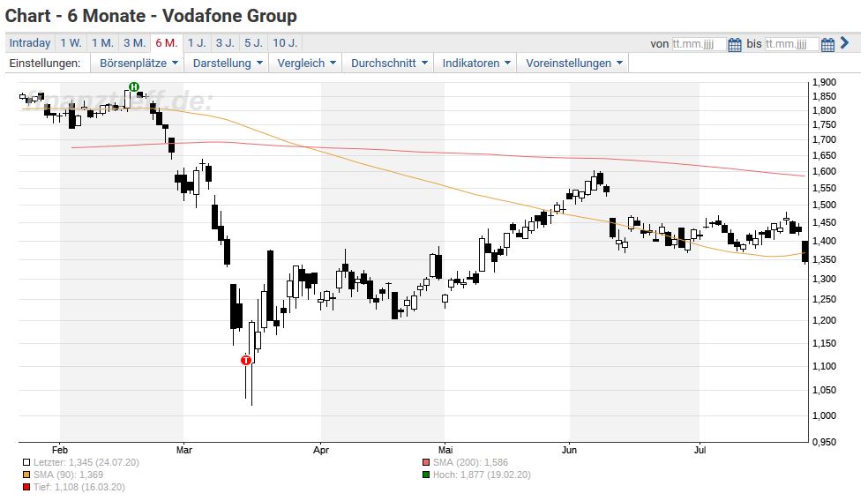Open the Durchschnitt dropdown

click(389, 64)
